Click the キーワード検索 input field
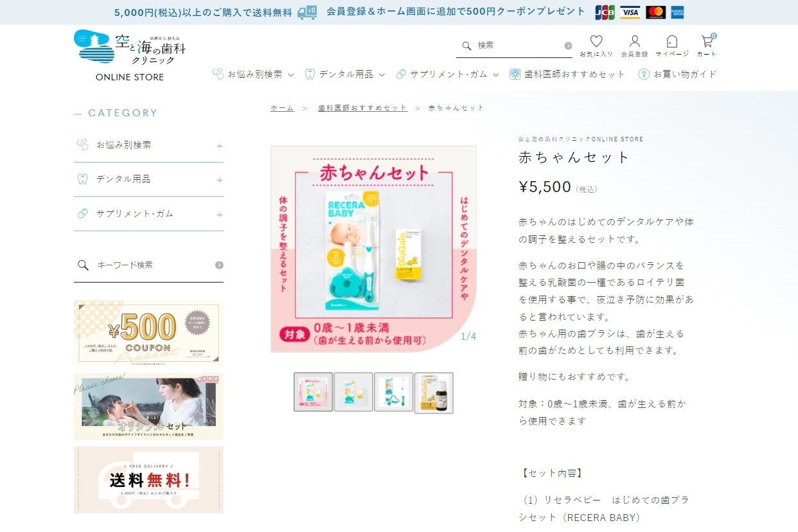Image resolution: width=798 pixels, height=532 pixels. click(154, 265)
